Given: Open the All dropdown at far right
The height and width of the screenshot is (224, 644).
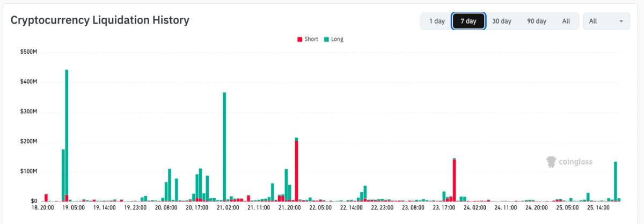Looking at the screenshot, I should [x=606, y=21].
